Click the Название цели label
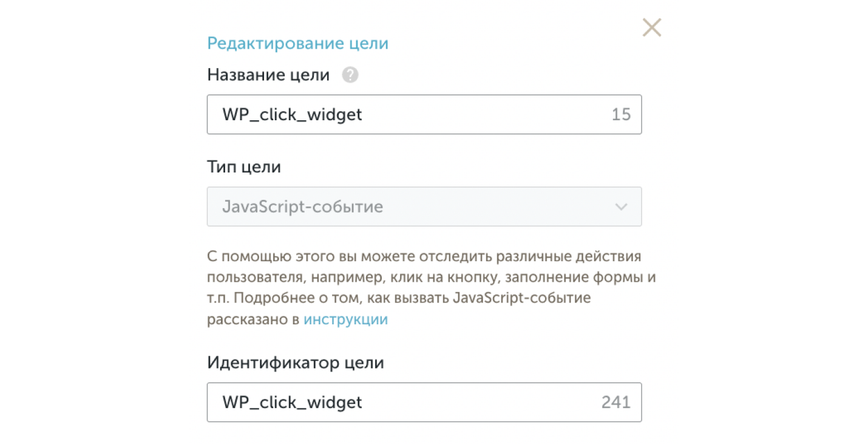 tap(268, 75)
